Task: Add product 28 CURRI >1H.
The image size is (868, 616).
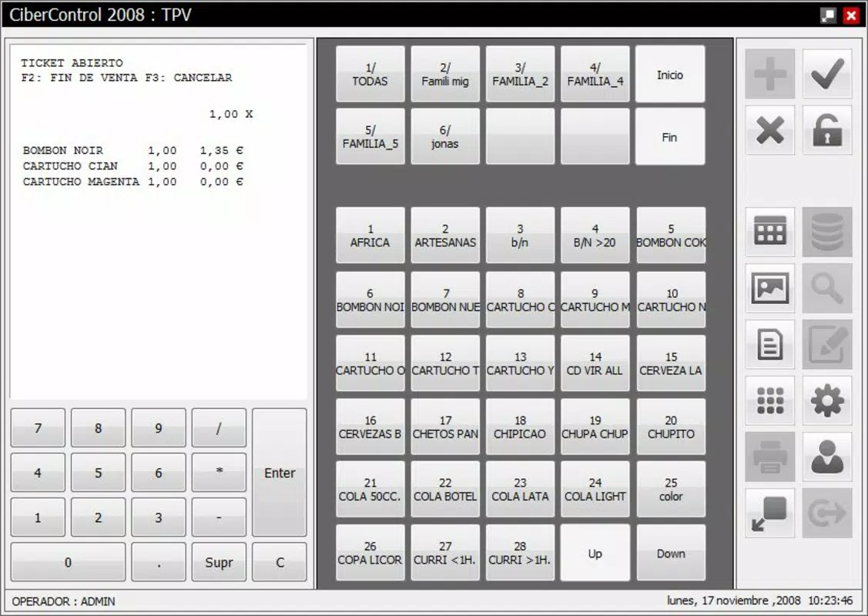Action: (x=521, y=553)
